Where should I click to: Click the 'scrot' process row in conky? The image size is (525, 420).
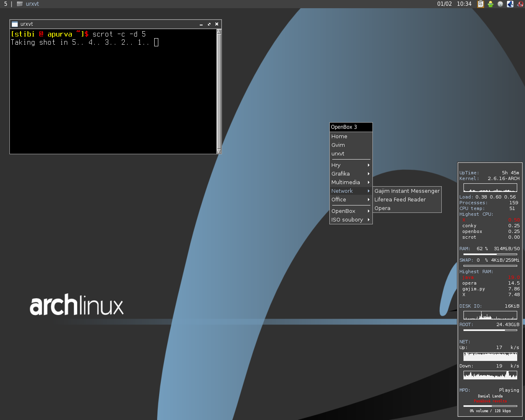491,237
